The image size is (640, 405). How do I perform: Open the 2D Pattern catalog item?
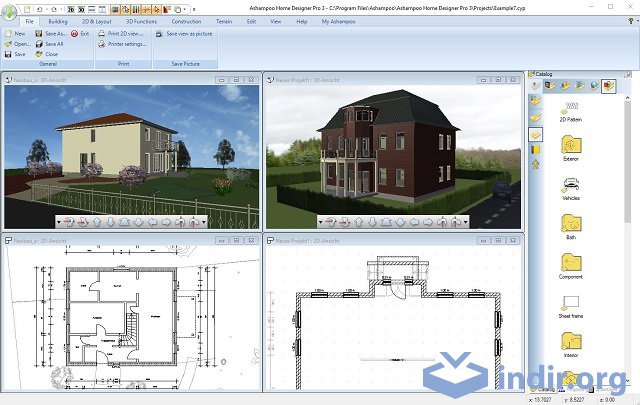point(571,111)
